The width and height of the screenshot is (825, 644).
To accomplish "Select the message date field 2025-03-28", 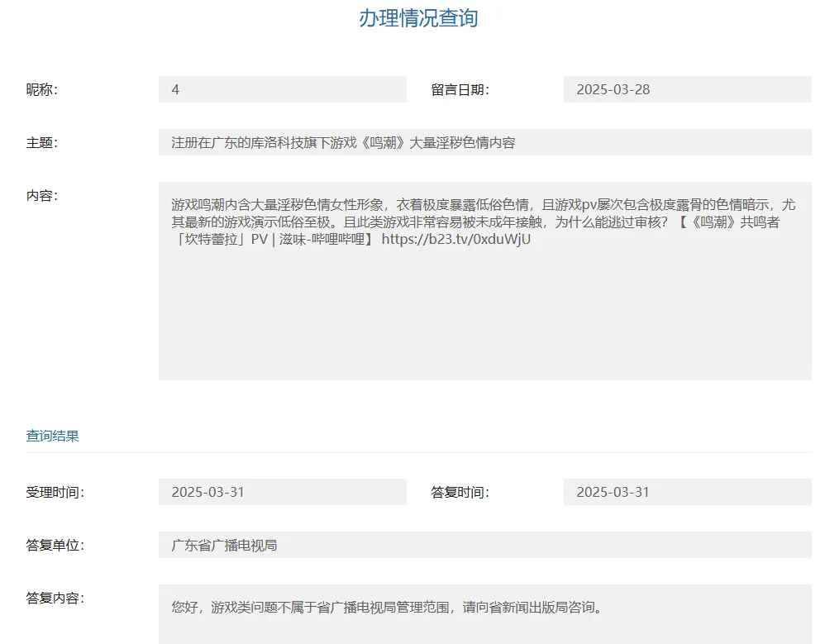I will coord(687,89).
